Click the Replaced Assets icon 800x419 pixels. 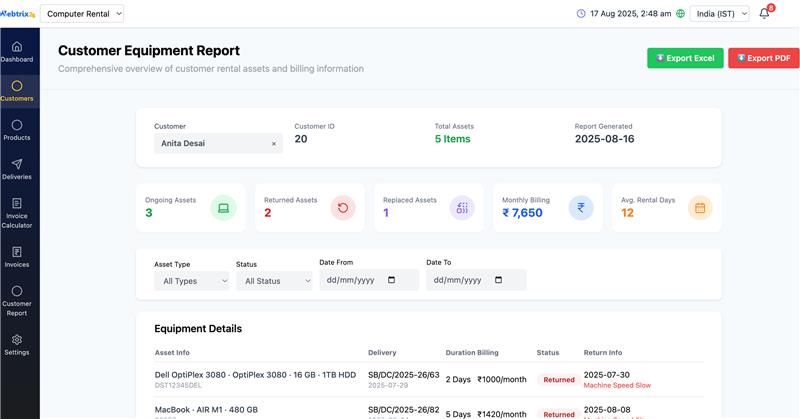[x=462, y=208]
